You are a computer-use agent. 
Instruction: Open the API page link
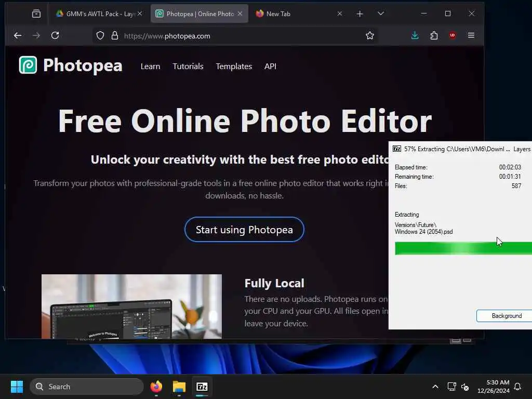coord(270,66)
